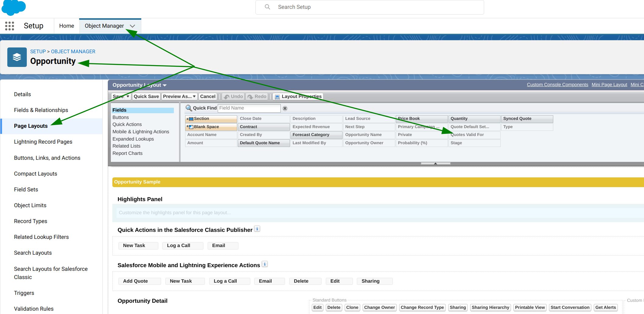644x314 pixels.
Task: Switch to the Home tab
Action: click(67, 26)
